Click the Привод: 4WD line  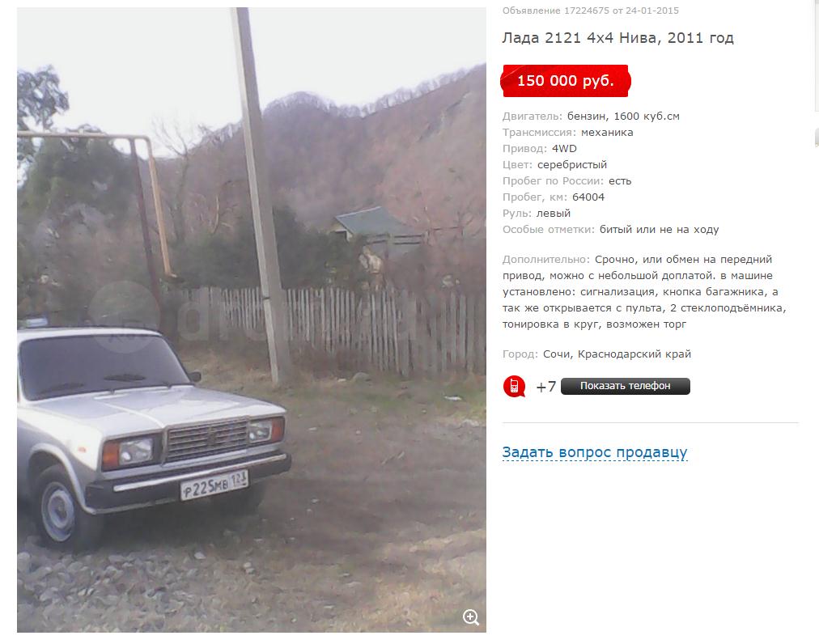pyautogui.click(x=540, y=149)
